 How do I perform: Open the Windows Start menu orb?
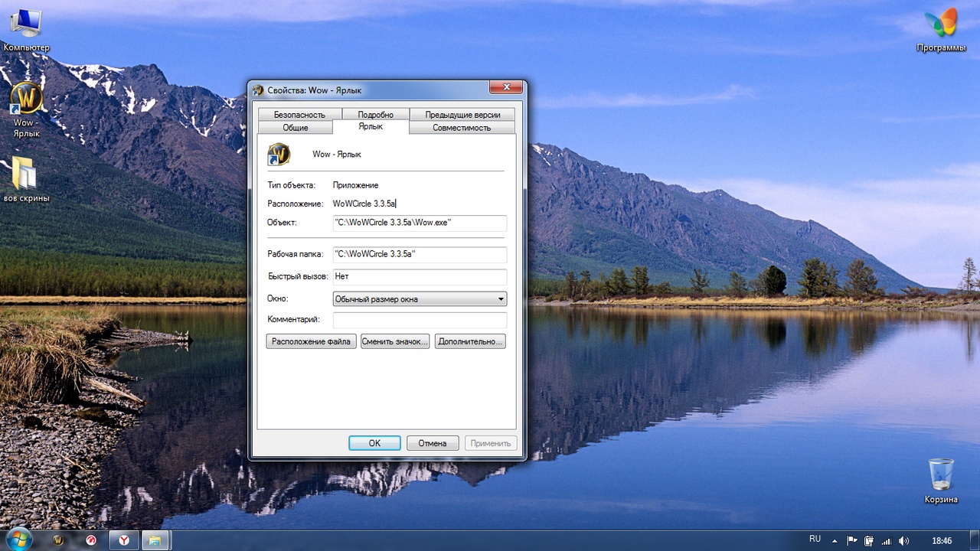point(18,540)
